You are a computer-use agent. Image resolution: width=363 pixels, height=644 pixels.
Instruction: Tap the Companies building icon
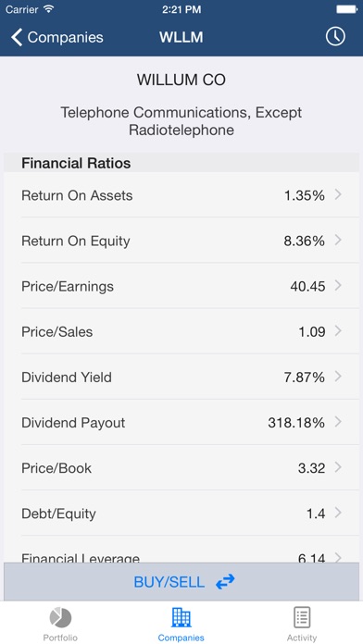tap(181, 617)
